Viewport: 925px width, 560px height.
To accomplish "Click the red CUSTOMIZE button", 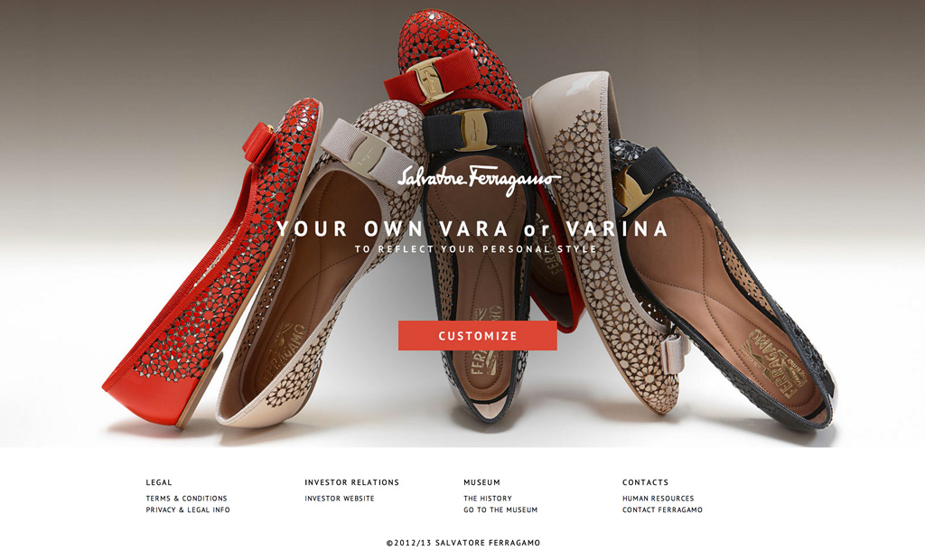I will click(x=477, y=336).
